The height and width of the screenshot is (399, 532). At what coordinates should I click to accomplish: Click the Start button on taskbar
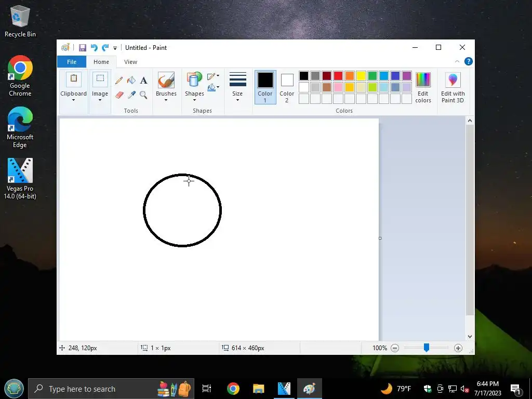pyautogui.click(x=14, y=389)
